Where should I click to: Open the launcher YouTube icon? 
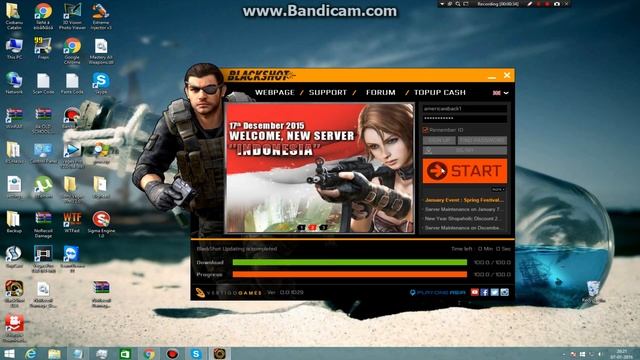coord(475,292)
